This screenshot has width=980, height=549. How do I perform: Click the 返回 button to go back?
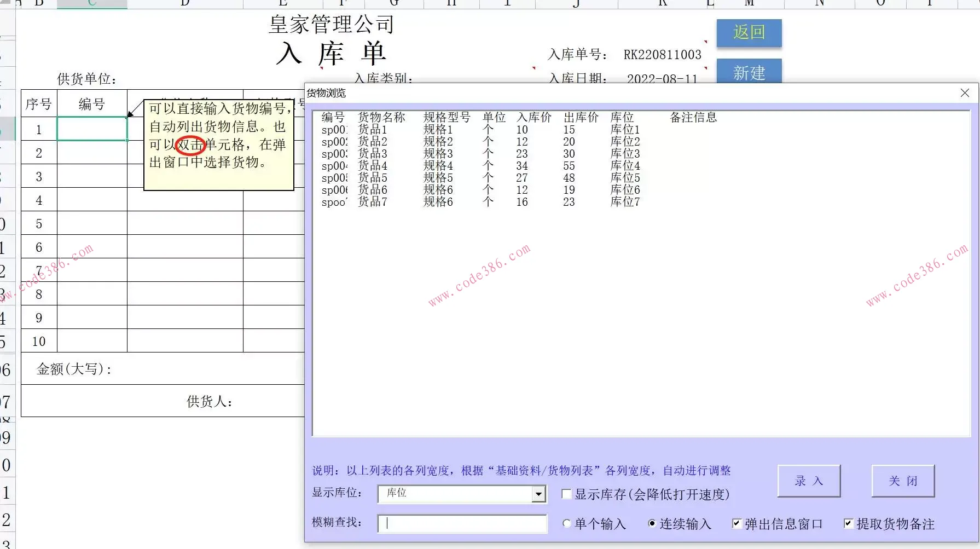pos(749,33)
